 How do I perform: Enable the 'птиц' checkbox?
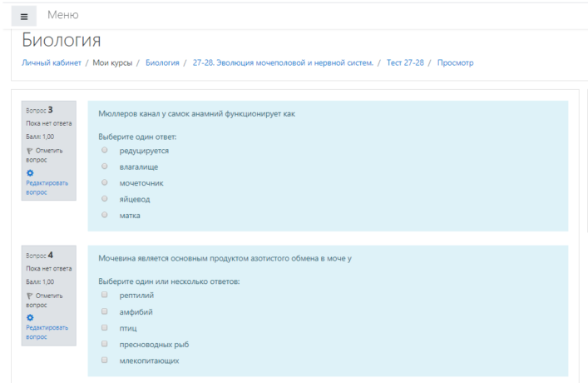(x=105, y=327)
